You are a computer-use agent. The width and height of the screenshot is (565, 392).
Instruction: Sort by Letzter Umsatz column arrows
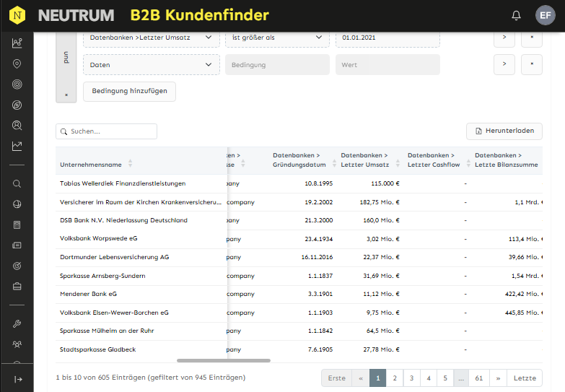tap(398, 163)
